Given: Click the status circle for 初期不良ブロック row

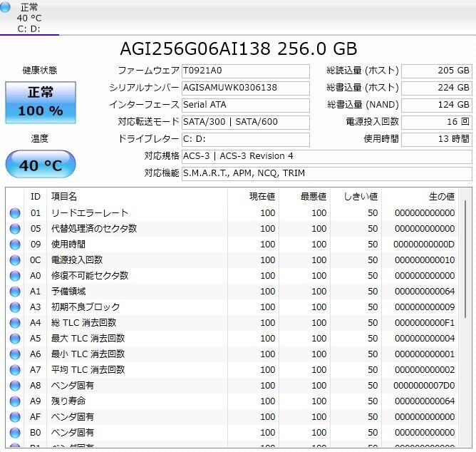Looking at the screenshot, I should tap(15, 307).
